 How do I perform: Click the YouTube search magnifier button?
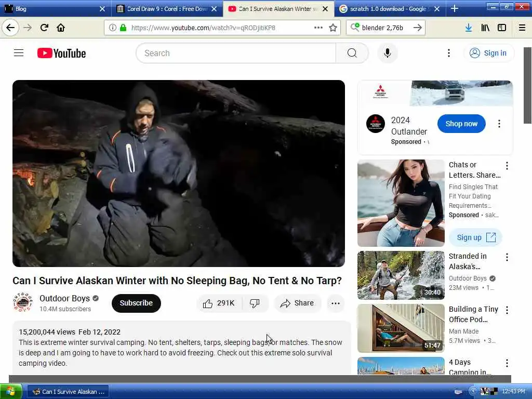tap(352, 53)
